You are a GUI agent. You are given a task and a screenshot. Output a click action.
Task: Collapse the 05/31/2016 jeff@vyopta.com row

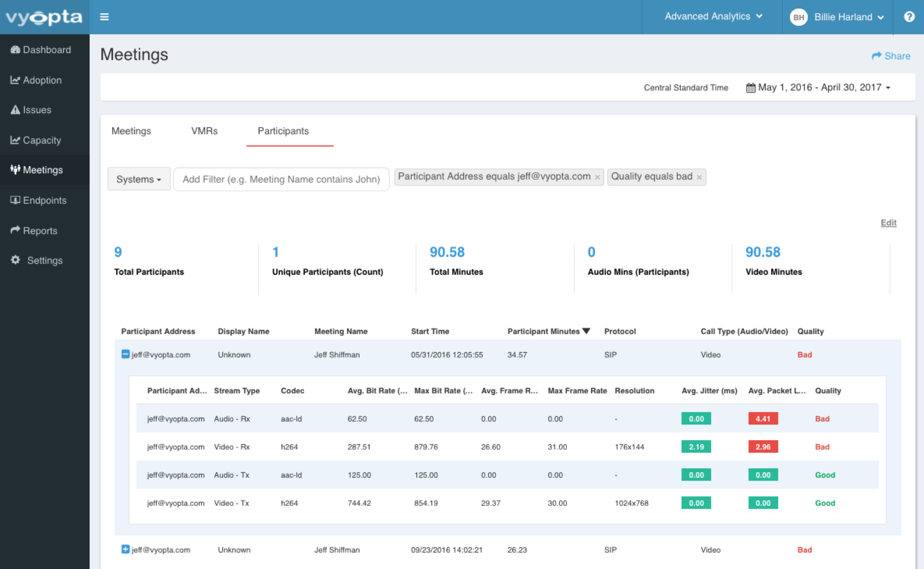(125, 354)
